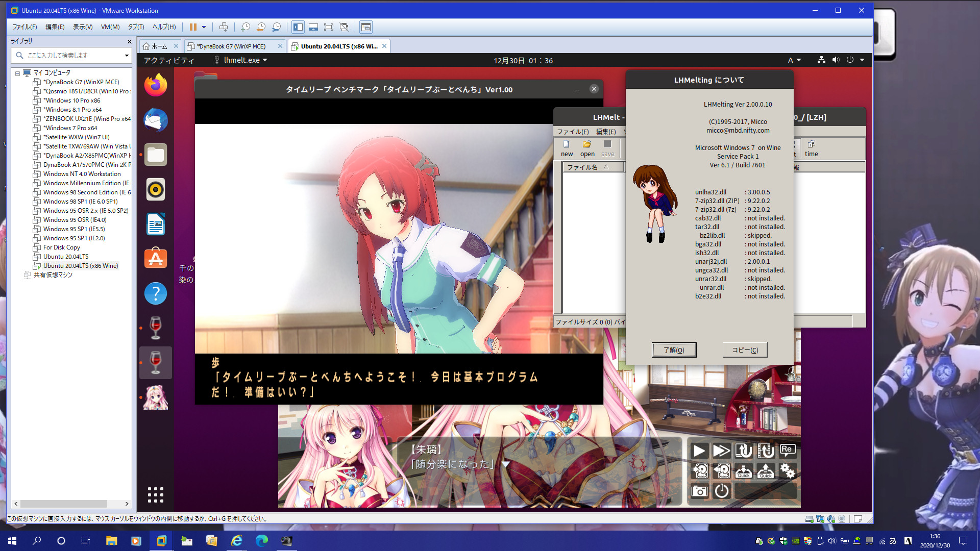Open Ubuntu Software store in dock
Image resolution: width=980 pixels, height=551 pixels.
[x=156, y=259]
